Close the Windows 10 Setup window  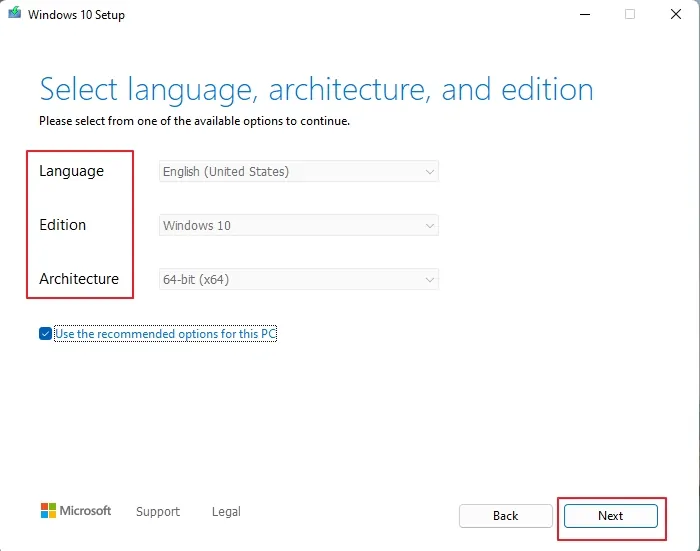[676, 14]
